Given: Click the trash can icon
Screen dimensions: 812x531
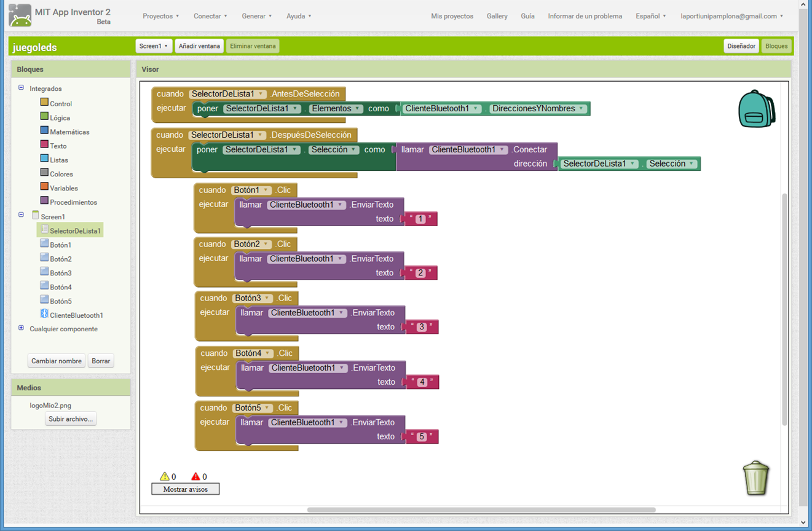Looking at the screenshot, I should (755, 478).
